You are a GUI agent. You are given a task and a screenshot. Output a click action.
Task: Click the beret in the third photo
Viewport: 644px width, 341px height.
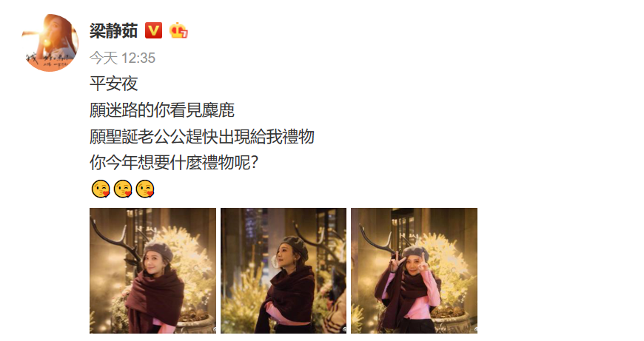[416, 251]
